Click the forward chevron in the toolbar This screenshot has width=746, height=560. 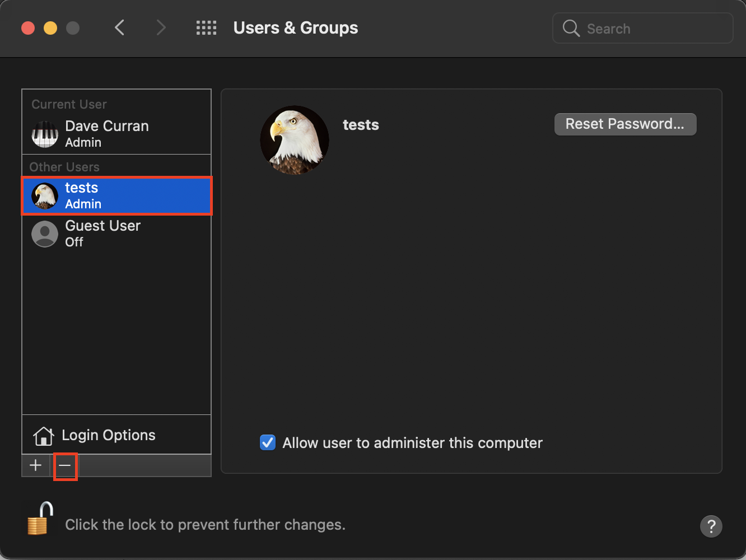point(161,27)
